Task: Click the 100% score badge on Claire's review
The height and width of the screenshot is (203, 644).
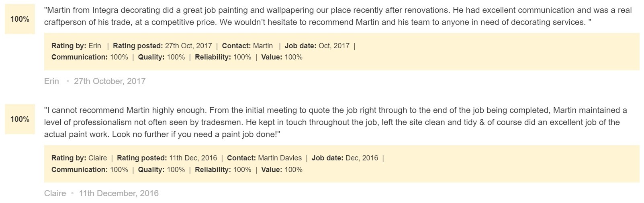Action: click(20, 119)
